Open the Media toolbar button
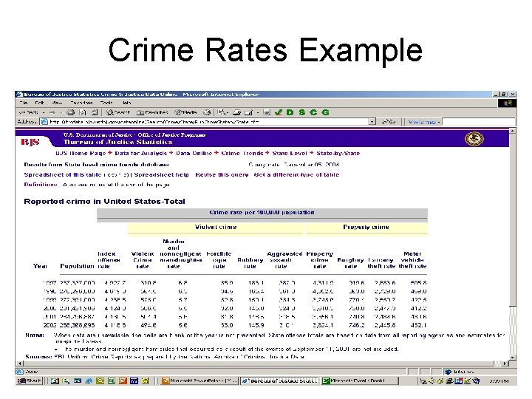This screenshot has height=399, width=532. point(185,112)
